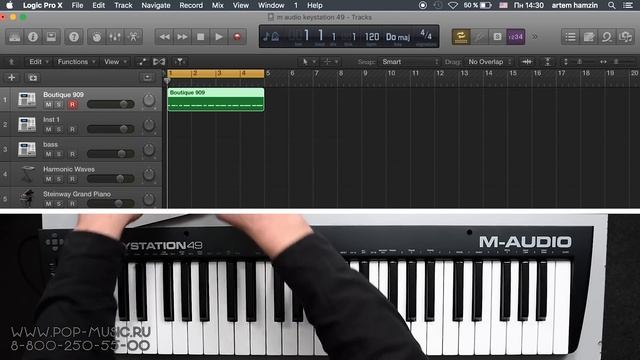Click the Harmonic Waves volume slider

point(111,178)
